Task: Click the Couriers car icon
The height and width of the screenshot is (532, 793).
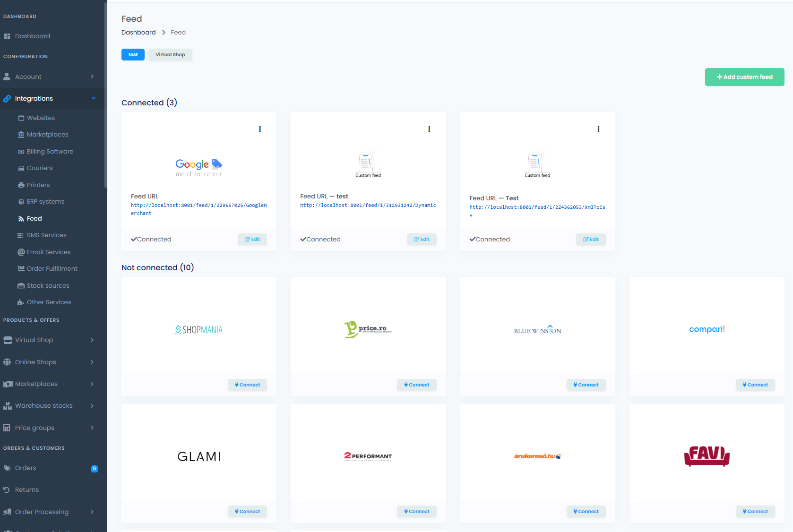Action: point(21,168)
